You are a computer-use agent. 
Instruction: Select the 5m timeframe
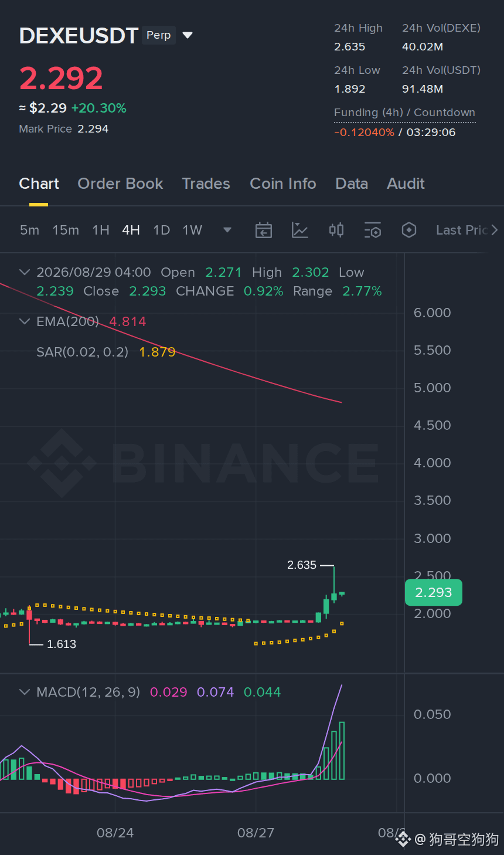[x=29, y=230]
